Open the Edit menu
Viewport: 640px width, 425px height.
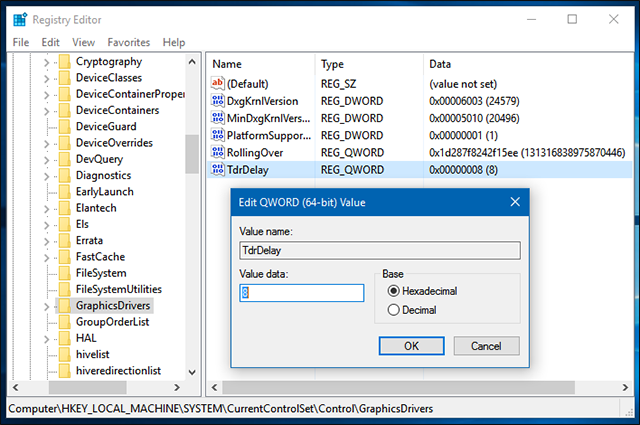[50, 42]
